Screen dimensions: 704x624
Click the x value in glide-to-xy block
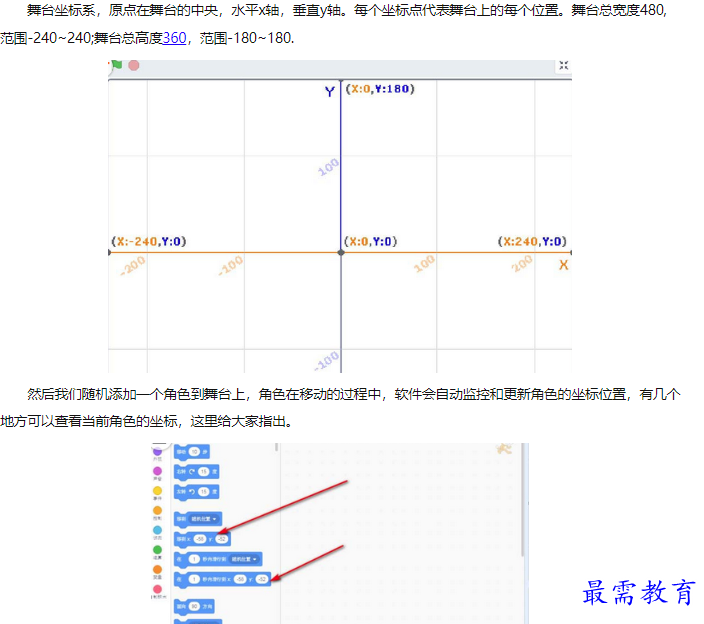[x=240, y=579]
